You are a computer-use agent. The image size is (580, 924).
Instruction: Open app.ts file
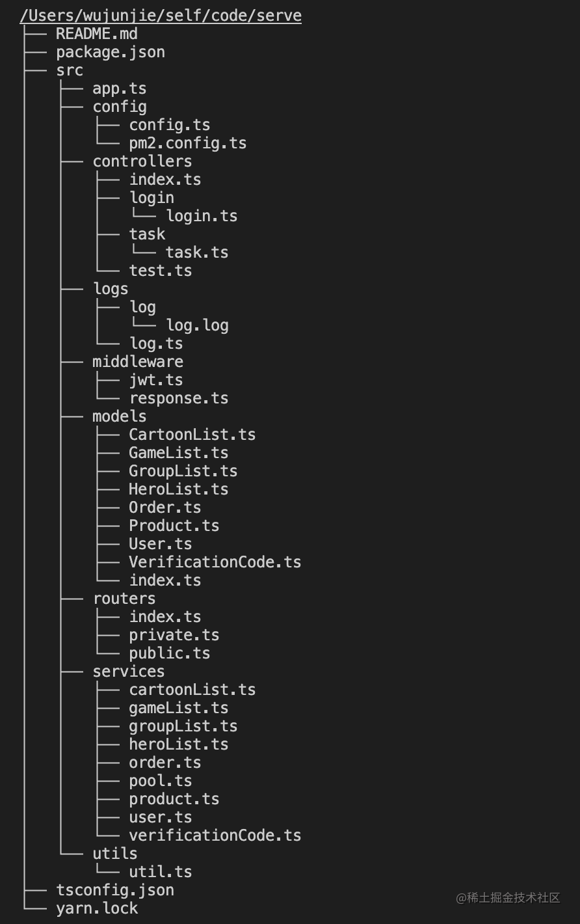120,88
